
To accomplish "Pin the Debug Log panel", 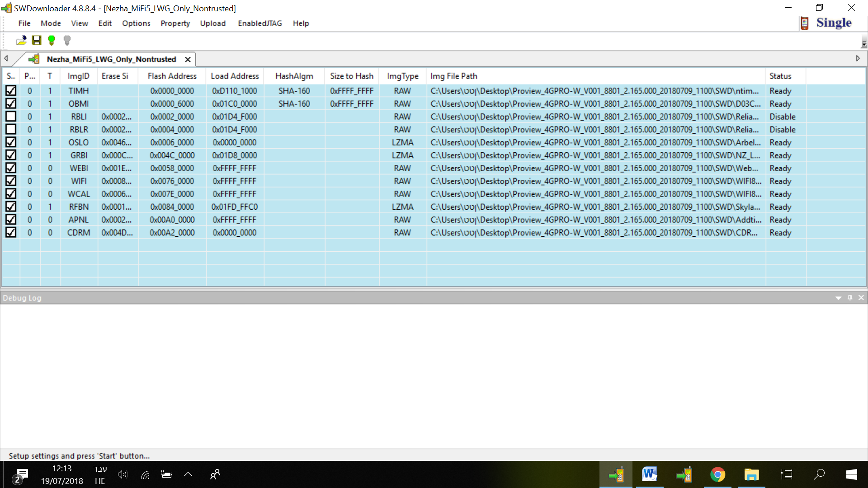I will (850, 298).
